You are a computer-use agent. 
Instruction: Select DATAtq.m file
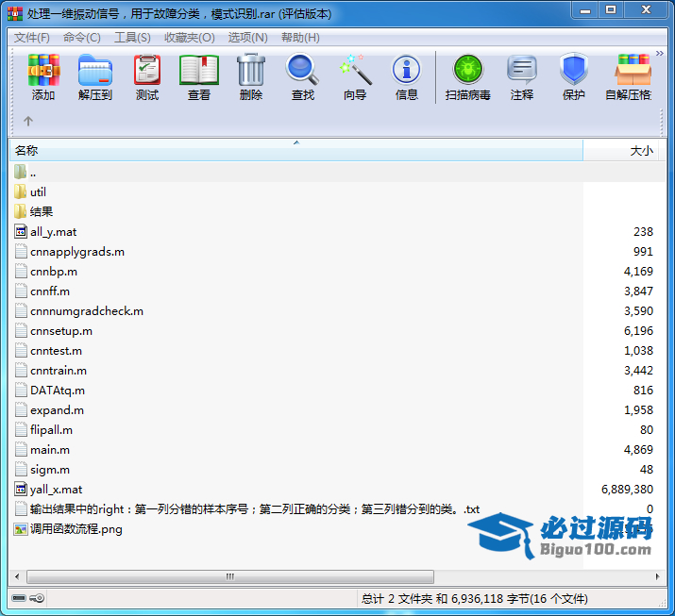[58, 391]
